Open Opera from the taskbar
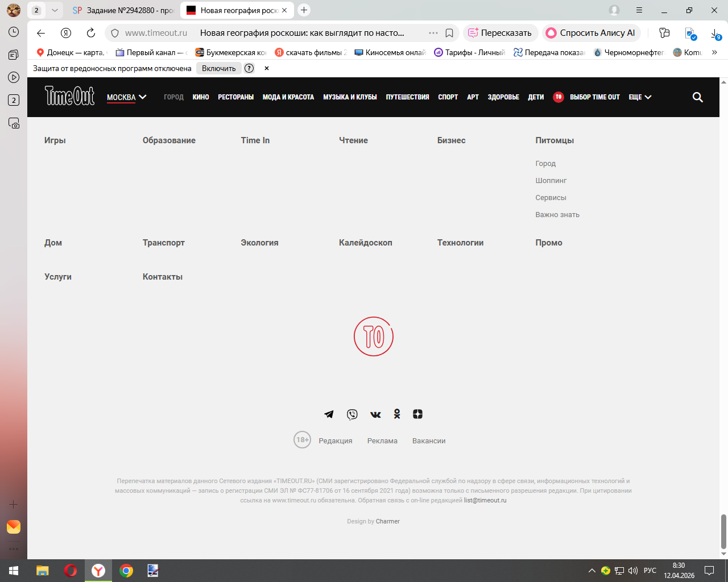This screenshot has height=582, width=728. tap(71, 571)
